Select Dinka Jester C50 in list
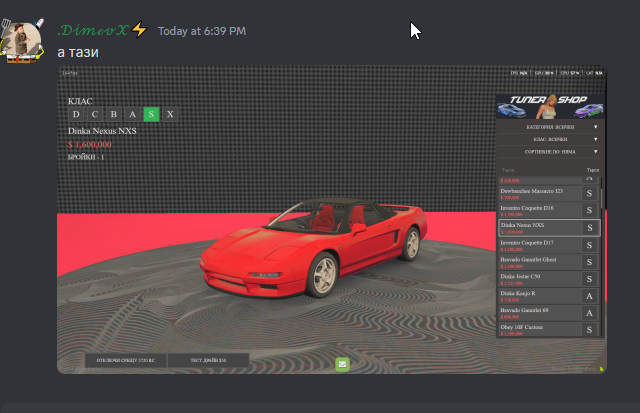The image size is (640, 413). (x=549, y=279)
